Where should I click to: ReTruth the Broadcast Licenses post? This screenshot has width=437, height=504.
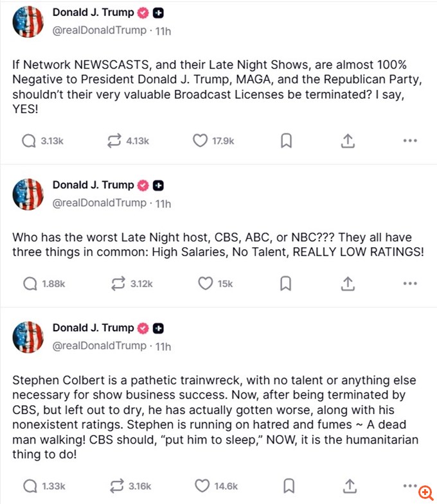coord(114,141)
